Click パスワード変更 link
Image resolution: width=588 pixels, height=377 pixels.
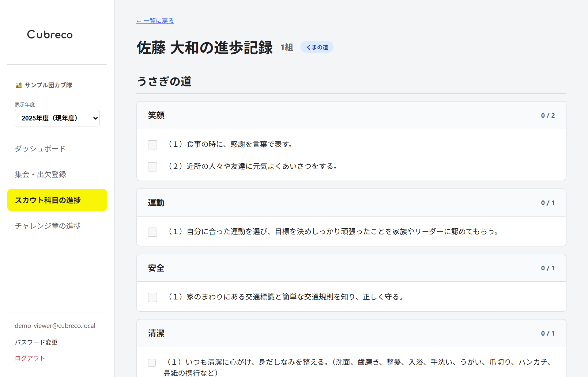(x=36, y=342)
